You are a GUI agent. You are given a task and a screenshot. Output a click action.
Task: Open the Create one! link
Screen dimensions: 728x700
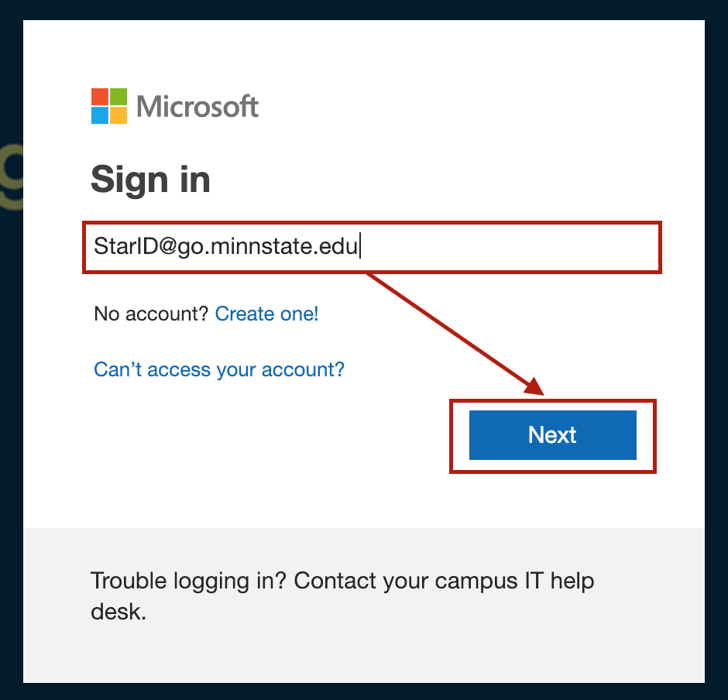(266, 314)
